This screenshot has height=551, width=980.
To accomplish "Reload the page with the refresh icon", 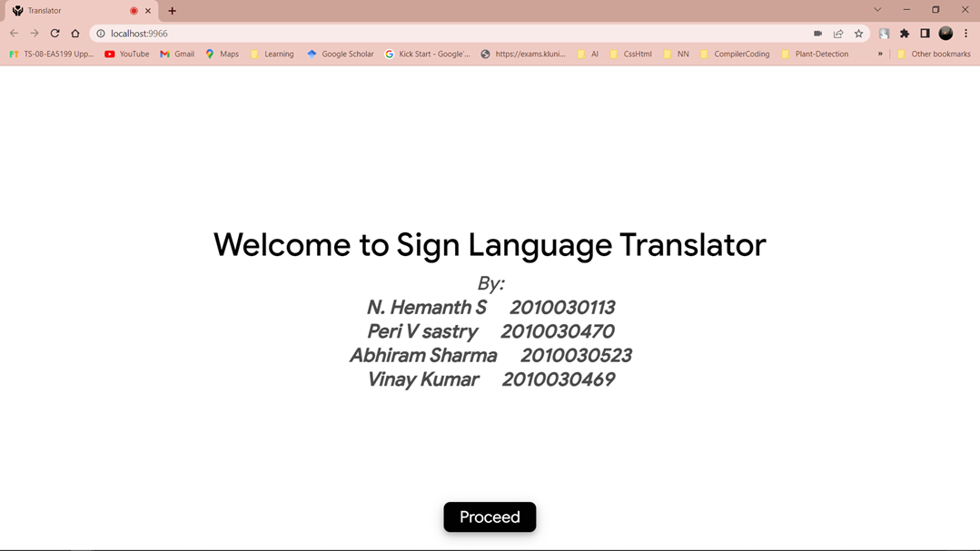I will click(x=54, y=33).
